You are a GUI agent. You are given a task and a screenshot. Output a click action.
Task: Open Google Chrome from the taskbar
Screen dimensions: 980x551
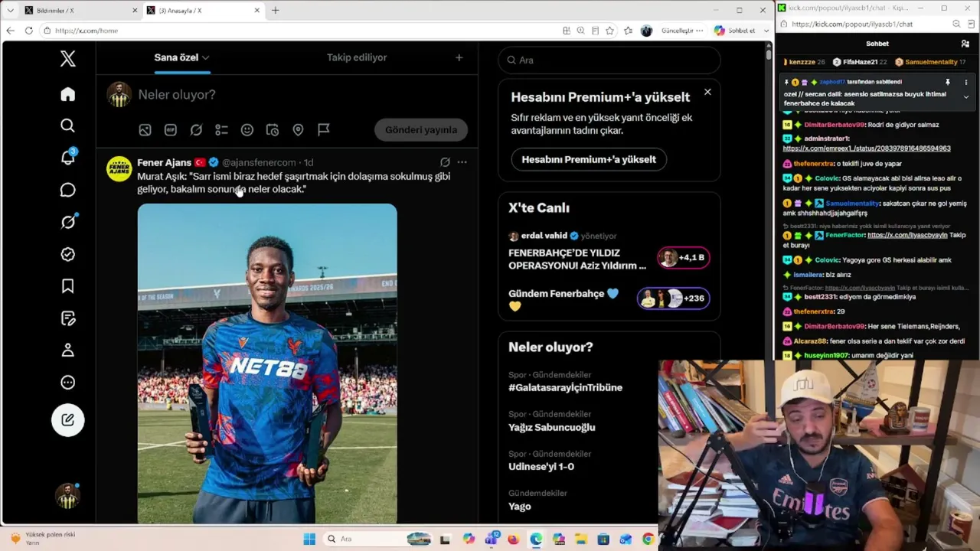tap(648, 540)
